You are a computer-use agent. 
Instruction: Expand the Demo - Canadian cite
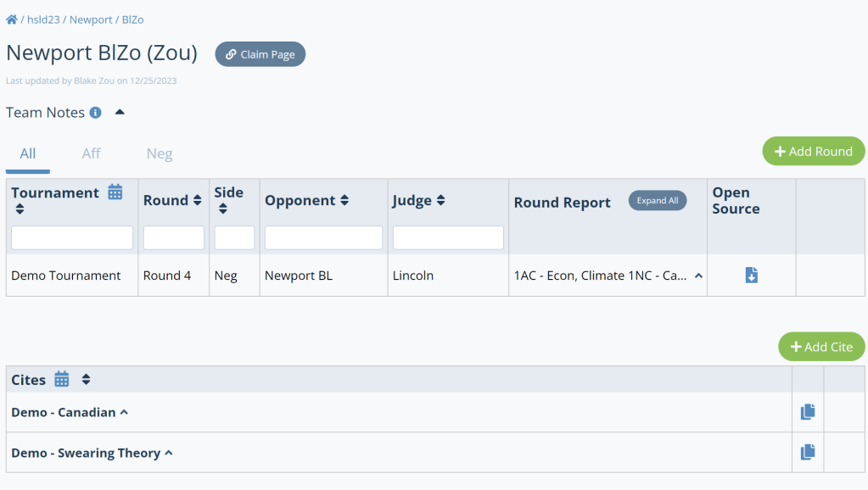tap(124, 412)
